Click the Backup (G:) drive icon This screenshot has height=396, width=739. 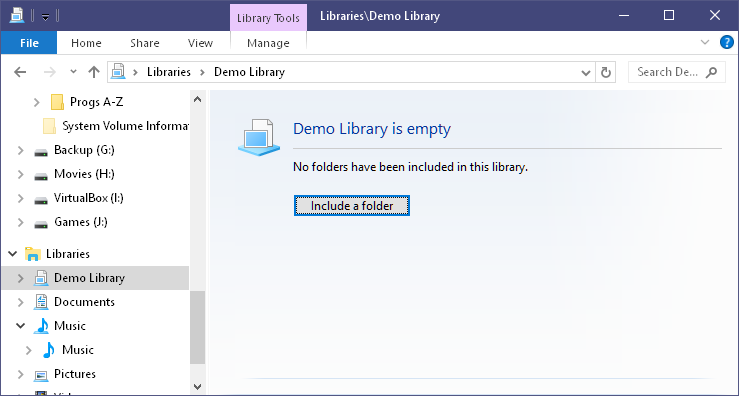41,152
